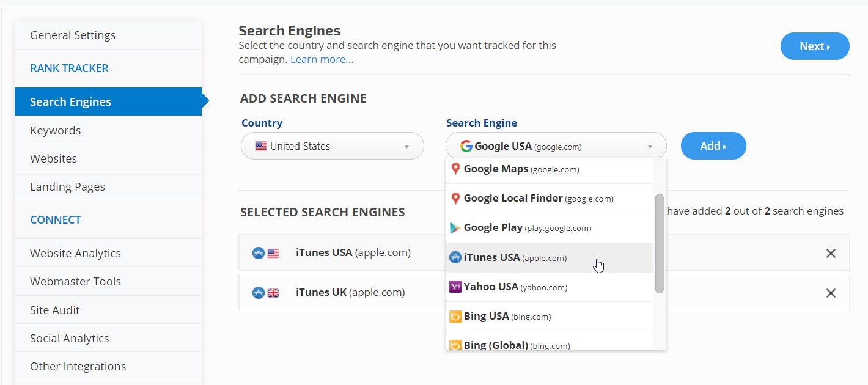
Task: Click App Store icon in iTunes UK row
Action: tap(259, 293)
